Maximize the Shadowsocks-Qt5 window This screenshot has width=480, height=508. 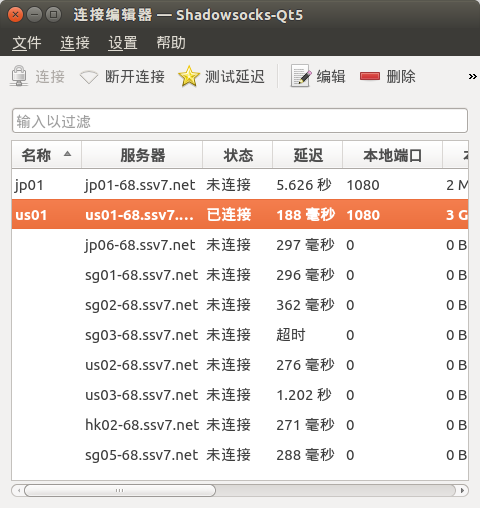click(53, 15)
